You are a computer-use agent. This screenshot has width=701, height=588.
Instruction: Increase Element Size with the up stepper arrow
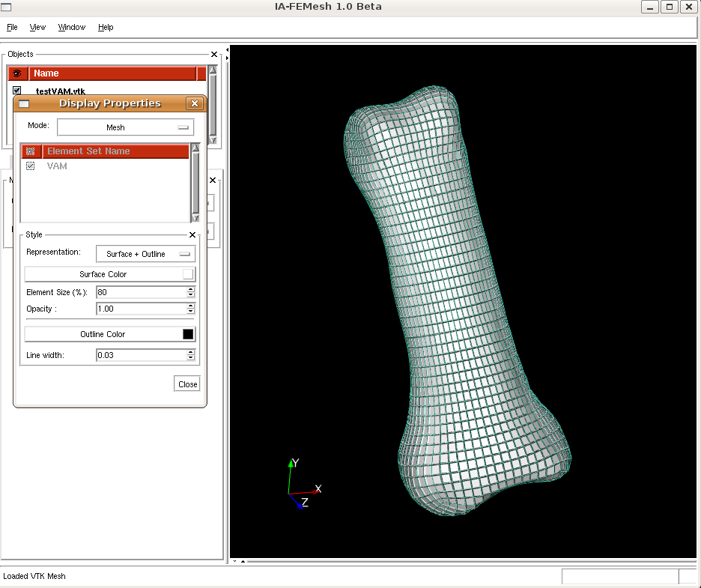[191, 289]
